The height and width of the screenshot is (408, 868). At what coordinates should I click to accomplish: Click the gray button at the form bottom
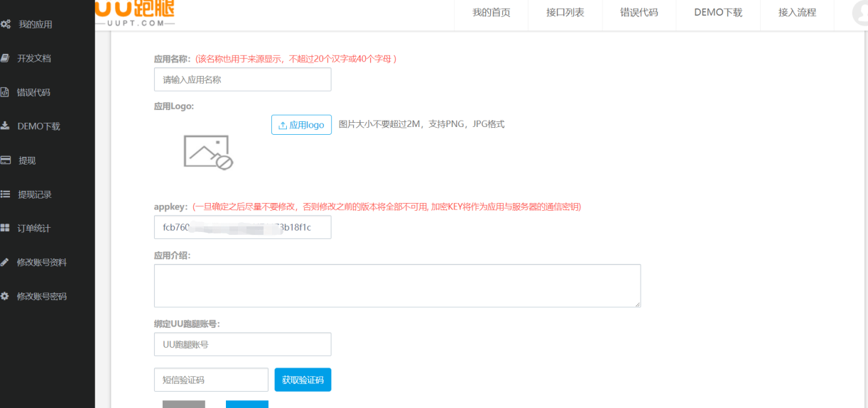[184, 404]
